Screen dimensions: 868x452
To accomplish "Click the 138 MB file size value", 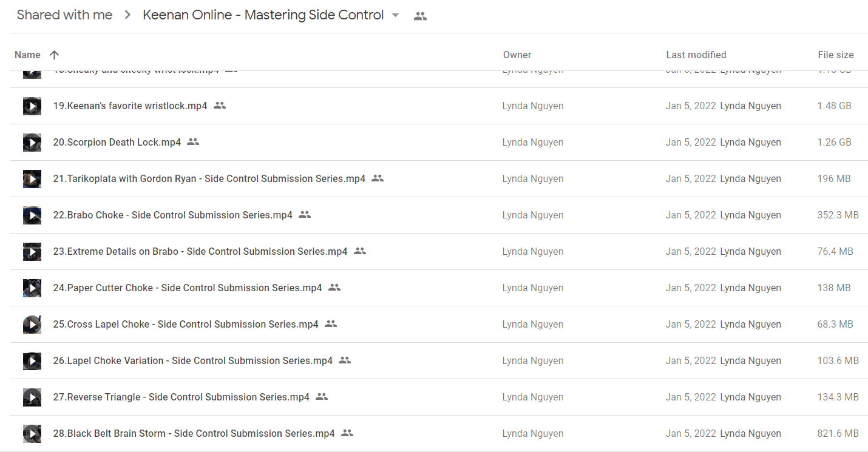I will 834,288.
